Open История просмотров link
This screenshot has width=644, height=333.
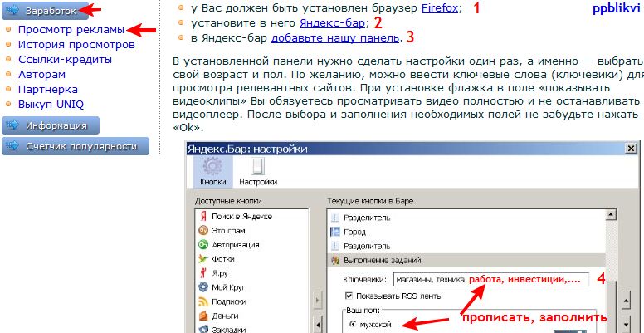click(76, 44)
